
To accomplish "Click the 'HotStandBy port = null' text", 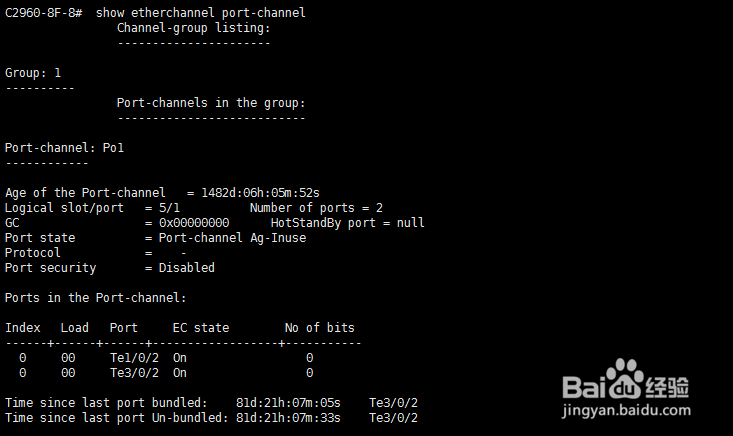I will 348,223.
